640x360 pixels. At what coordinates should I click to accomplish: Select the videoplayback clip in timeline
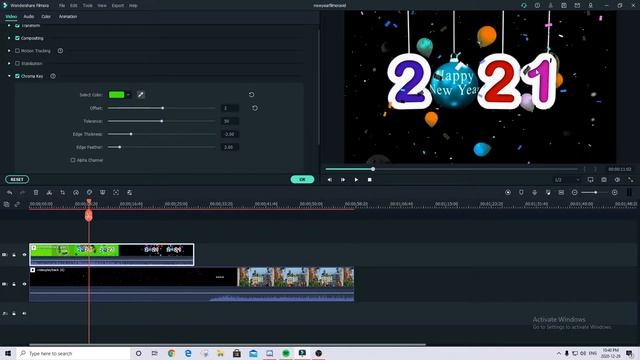192,284
